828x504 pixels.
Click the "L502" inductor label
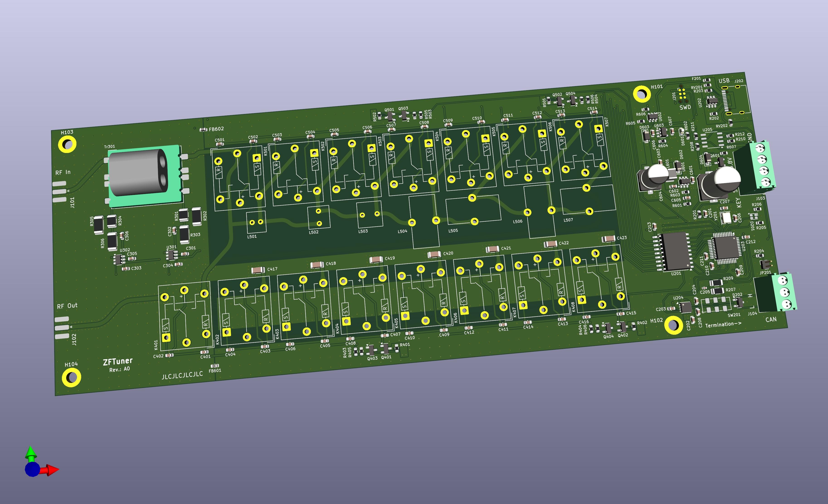pyautogui.click(x=314, y=232)
